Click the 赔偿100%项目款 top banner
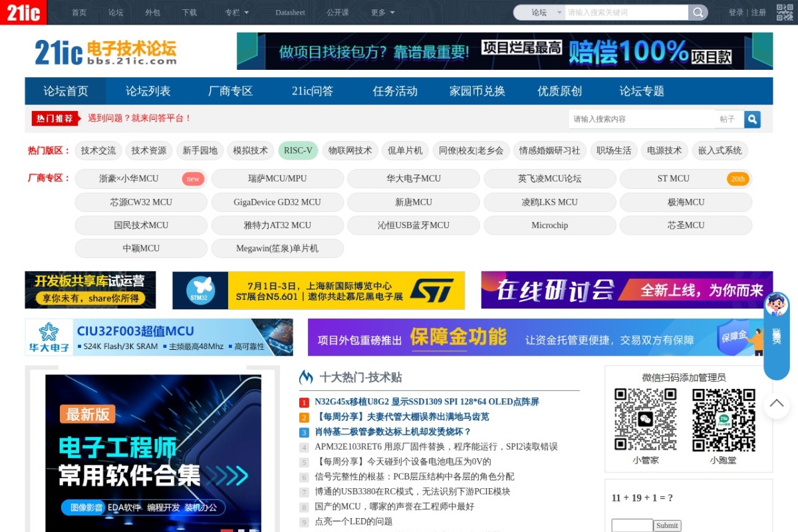798x532 pixels. point(505,51)
